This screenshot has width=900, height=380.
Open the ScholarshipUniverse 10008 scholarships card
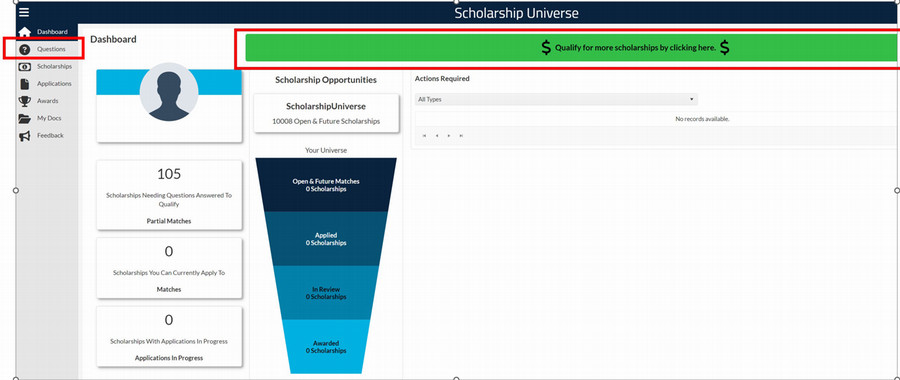click(326, 113)
